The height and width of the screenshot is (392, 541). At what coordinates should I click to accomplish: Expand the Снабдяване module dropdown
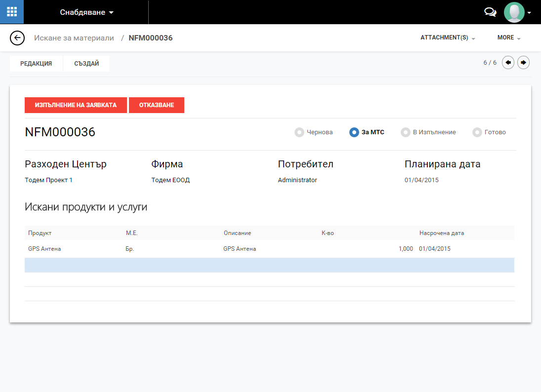[86, 12]
